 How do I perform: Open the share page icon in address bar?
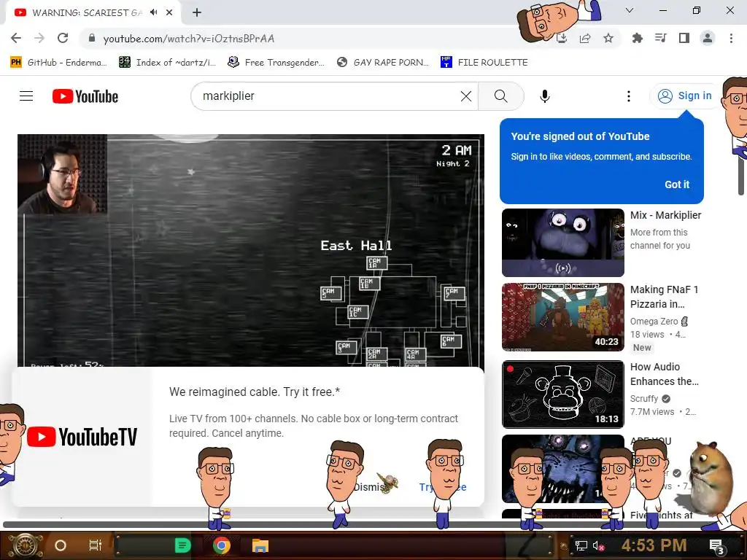pos(585,38)
